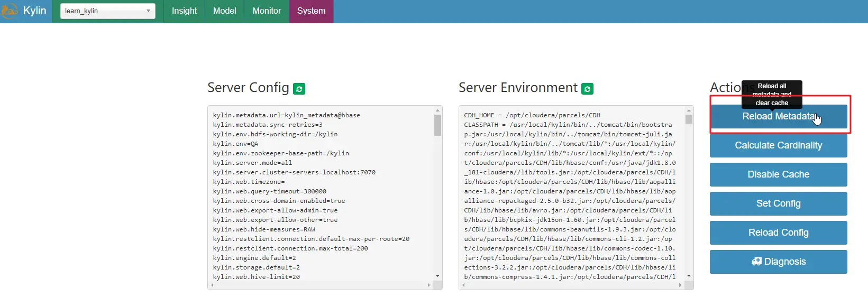Click the Disable Cache button
This screenshot has height=307, width=868.
(778, 174)
